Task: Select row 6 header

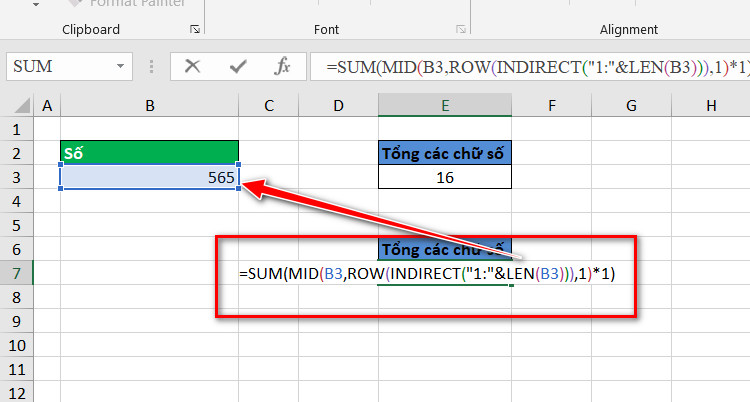Action: point(17,249)
